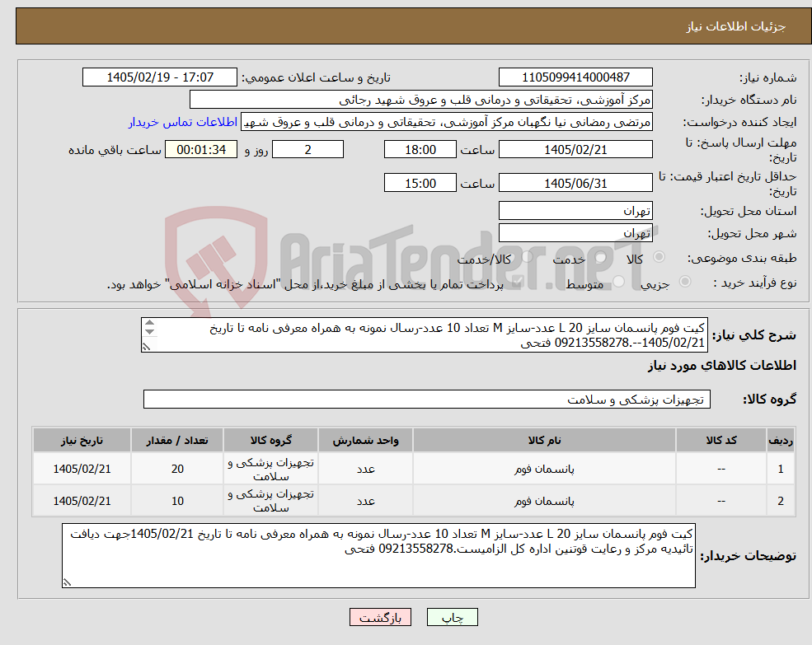
Task: Click the delivery city تهران field
Action: click(575, 233)
